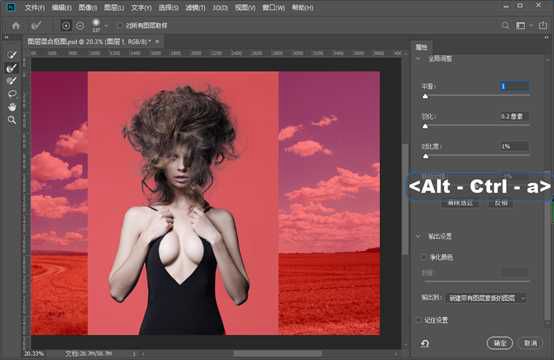Open the Output To dropdown

tap(487, 298)
